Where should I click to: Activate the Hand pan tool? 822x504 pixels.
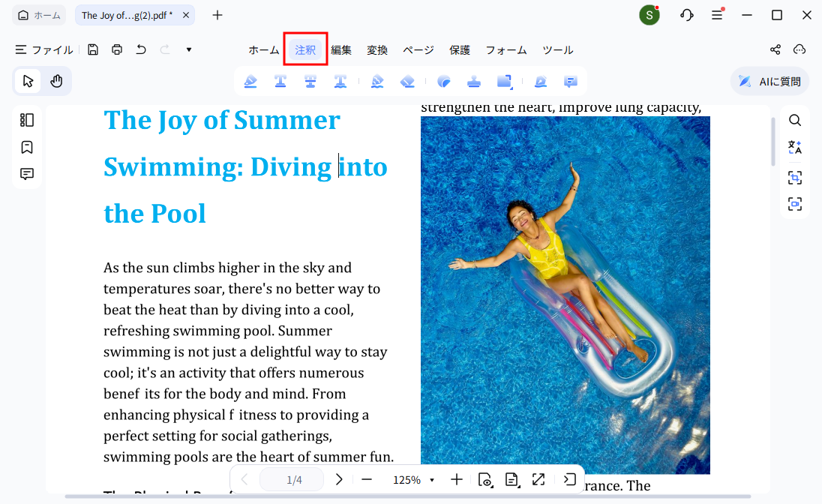click(x=56, y=81)
